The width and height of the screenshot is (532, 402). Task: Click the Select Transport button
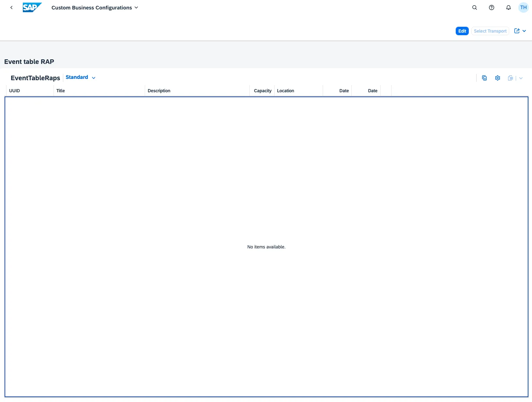(x=490, y=31)
